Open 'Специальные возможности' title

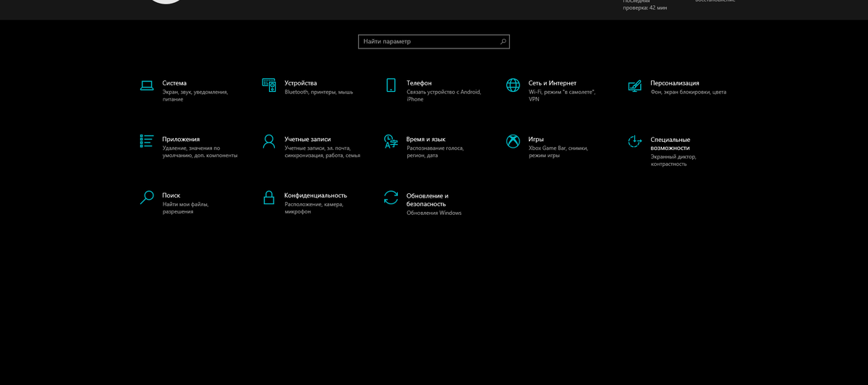pos(671,143)
